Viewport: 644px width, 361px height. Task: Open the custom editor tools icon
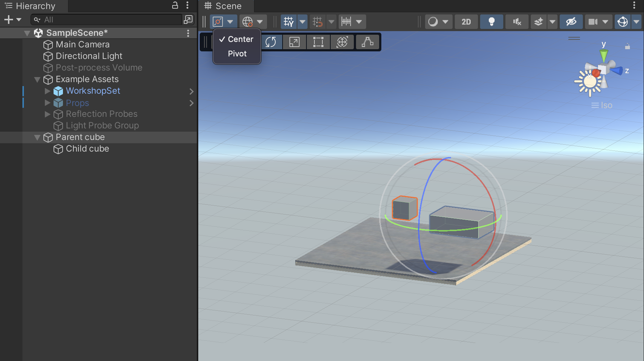click(368, 42)
